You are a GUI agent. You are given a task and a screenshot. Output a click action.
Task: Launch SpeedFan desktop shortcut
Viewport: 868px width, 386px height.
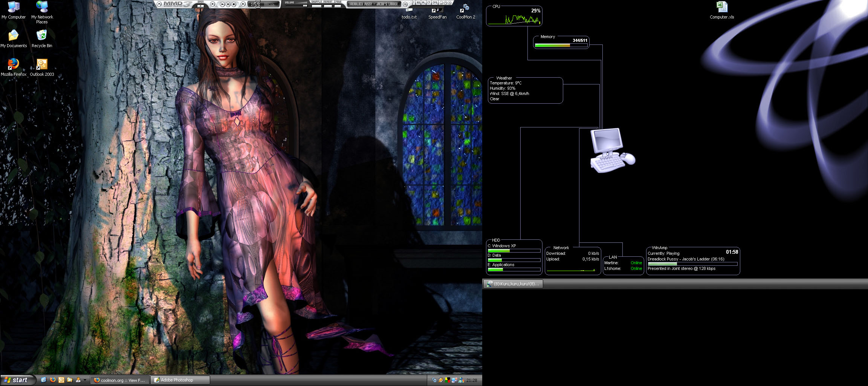click(437, 13)
